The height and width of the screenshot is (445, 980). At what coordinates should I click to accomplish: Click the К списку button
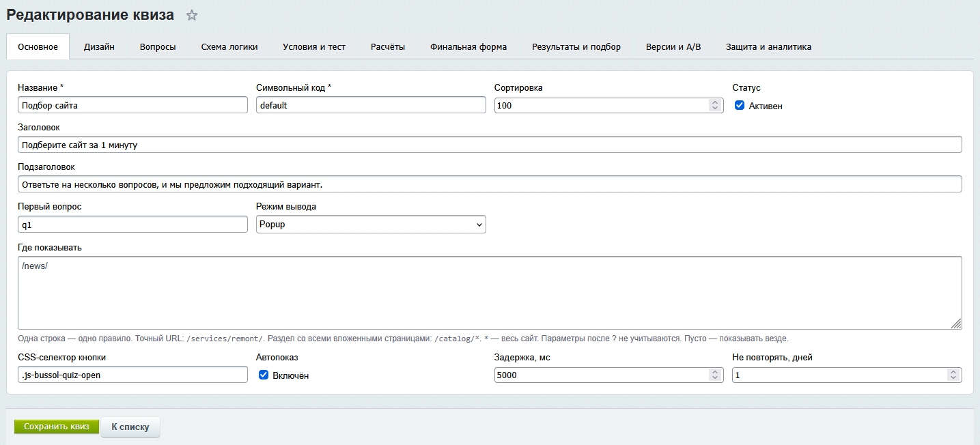tap(130, 427)
